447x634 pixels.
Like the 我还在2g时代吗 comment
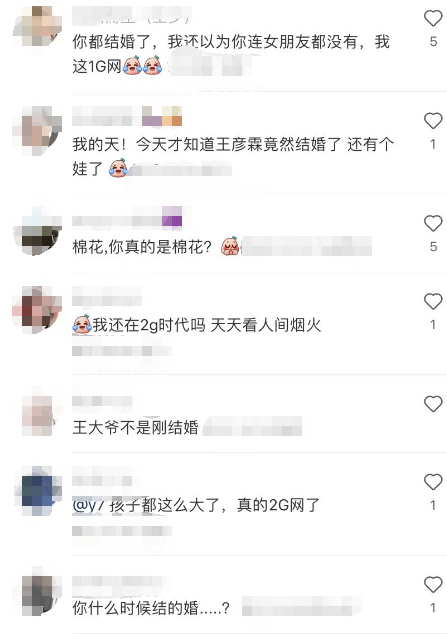click(x=433, y=302)
